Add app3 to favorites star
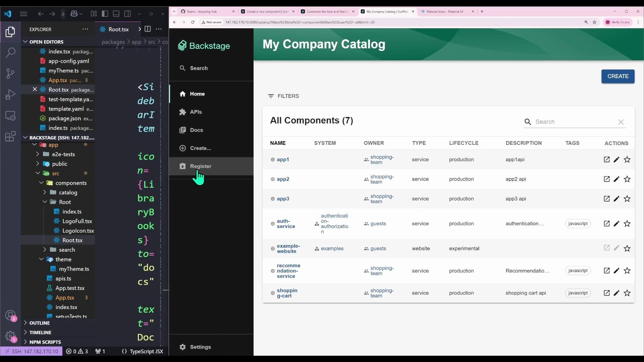 pyautogui.click(x=627, y=199)
